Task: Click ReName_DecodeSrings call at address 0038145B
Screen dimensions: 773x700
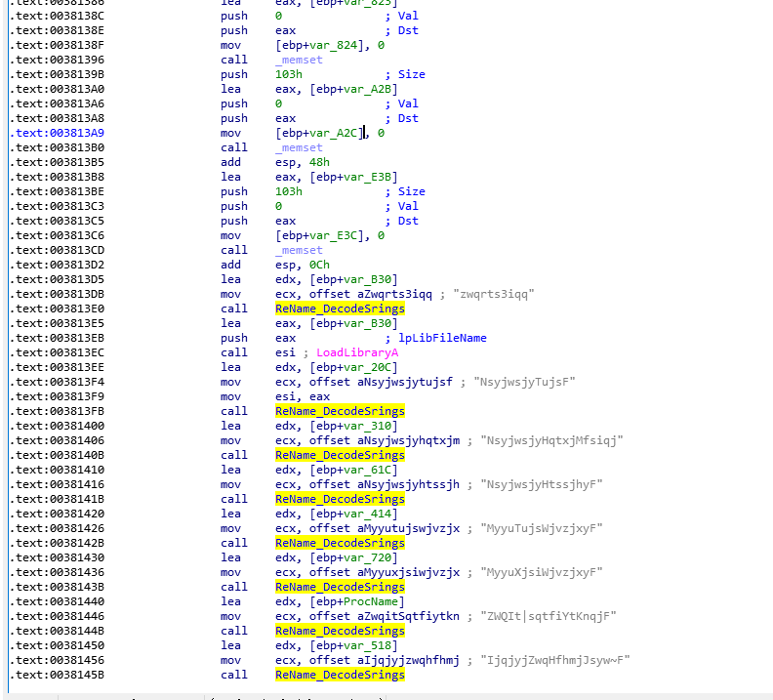Action: point(340,675)
